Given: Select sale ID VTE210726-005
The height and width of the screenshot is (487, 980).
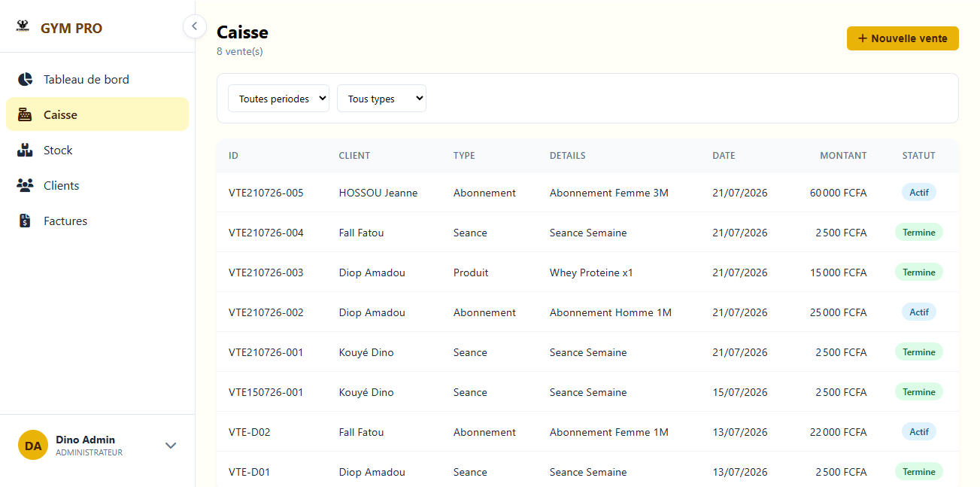Looking at the screenshot, I should coord(266,193).
